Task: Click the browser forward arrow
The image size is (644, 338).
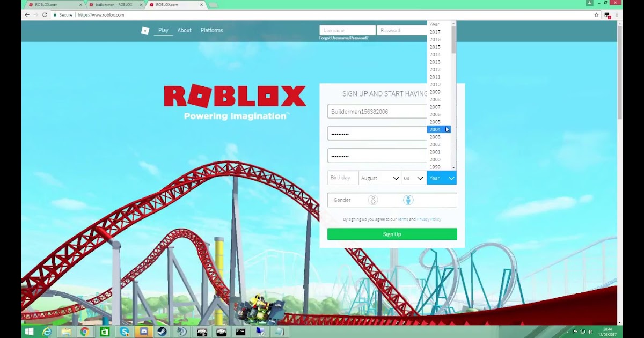Action: (x=36, y=15)
